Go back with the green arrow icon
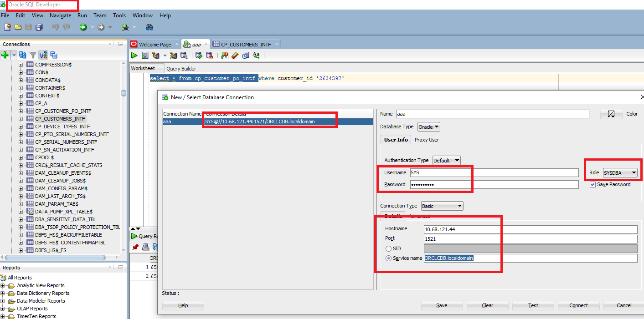The image size is (644, 319). click(83, 27)
